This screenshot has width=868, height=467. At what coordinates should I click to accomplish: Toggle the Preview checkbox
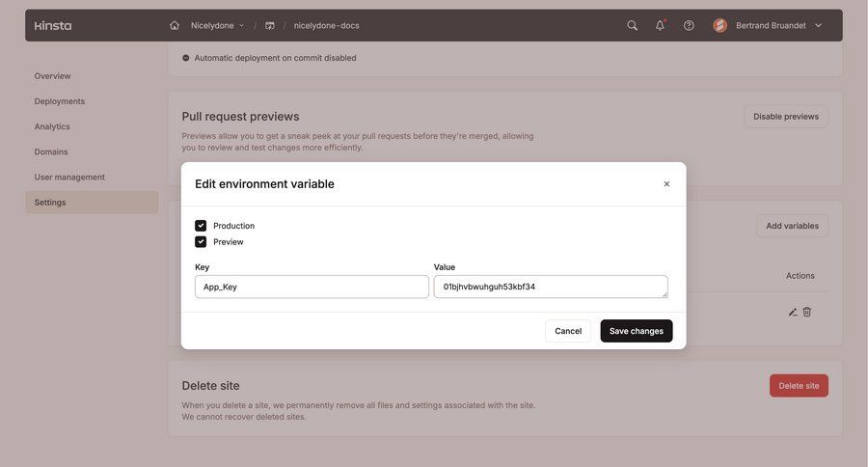pyautogui.click(x=201, y=242)
